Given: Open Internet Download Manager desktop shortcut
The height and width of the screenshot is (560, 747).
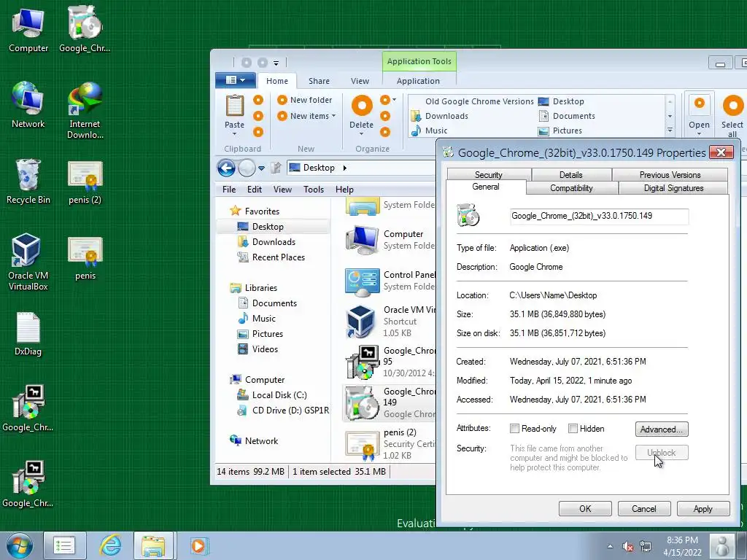Looking at the screenshot, I should 85,111.
